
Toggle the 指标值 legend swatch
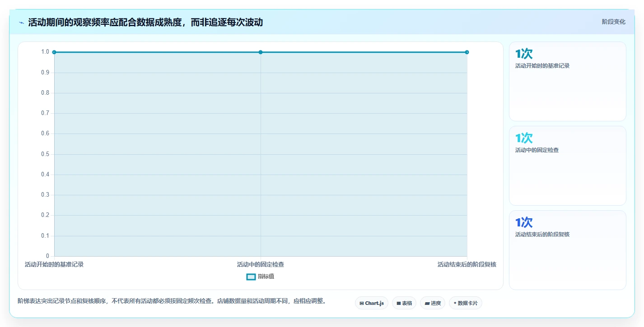pyautogui.click(x=251, y=276)
